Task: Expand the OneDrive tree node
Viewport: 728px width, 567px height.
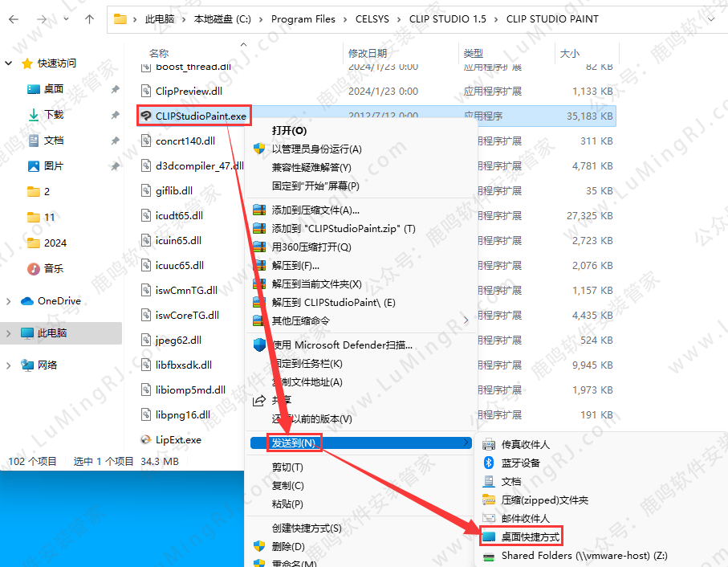Action: pyautogui.click(x=9, y=301)
